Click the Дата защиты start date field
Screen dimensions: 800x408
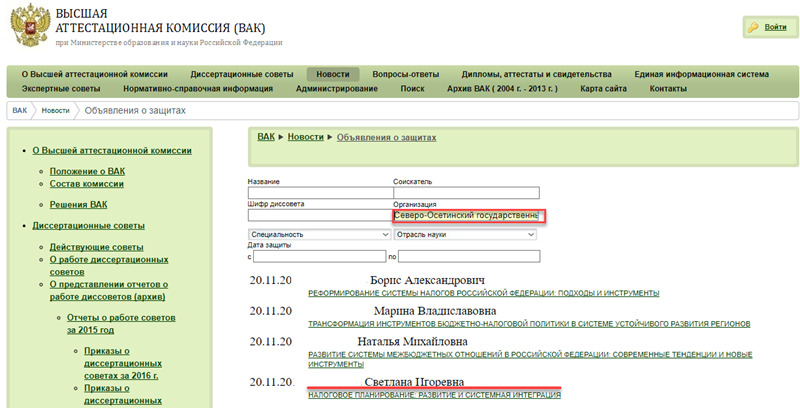pos(319,257)
